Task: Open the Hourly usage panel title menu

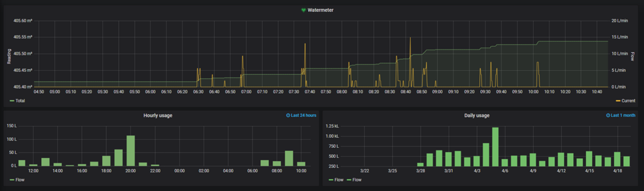Action: click(x=158, y=116)
